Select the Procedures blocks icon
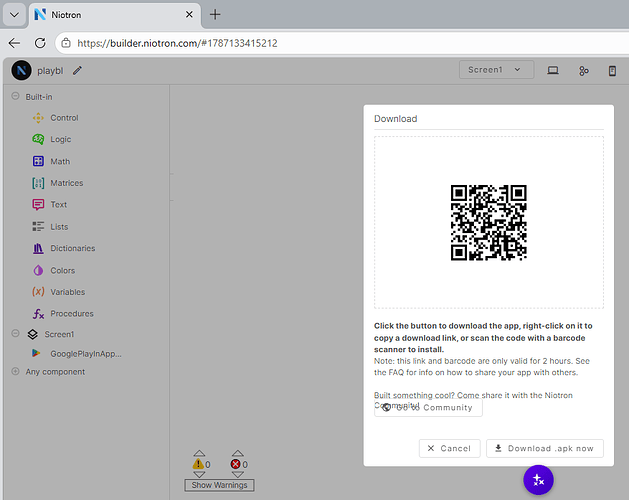Viewport: 629px width, 500px height. click(x=38, y=314)
